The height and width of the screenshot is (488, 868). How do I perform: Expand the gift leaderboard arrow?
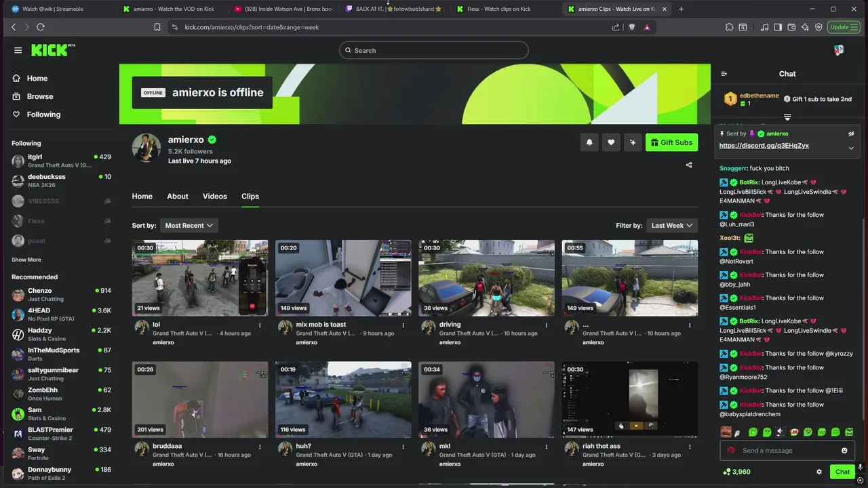(x=787, y=117)
